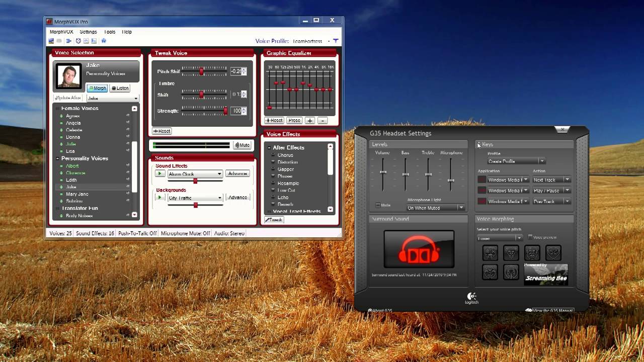Click the second G-key red swatch
Image resolution: width=644 pixels, height=362 pixels.
click(482, 191)
